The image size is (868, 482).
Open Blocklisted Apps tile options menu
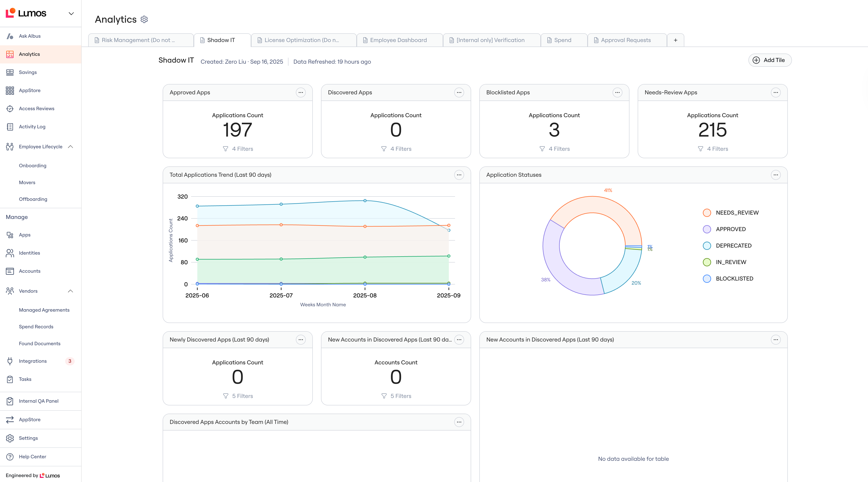tap(617, 92)
